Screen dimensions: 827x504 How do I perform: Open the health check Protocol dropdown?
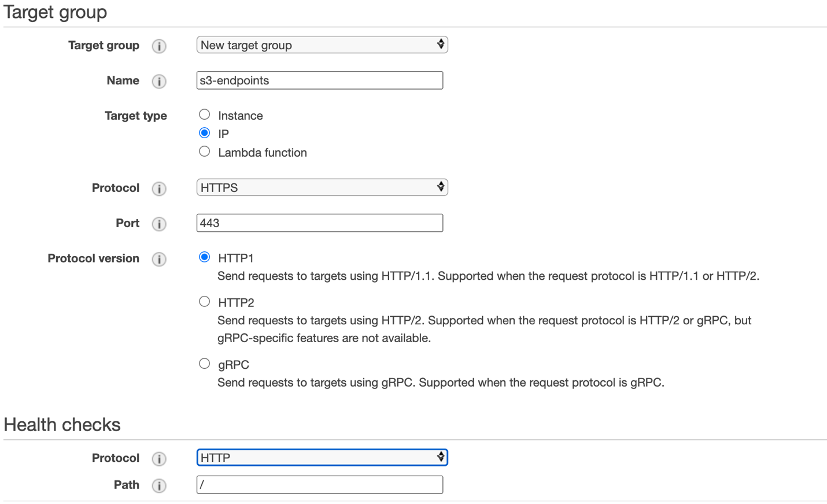(322, 457)
